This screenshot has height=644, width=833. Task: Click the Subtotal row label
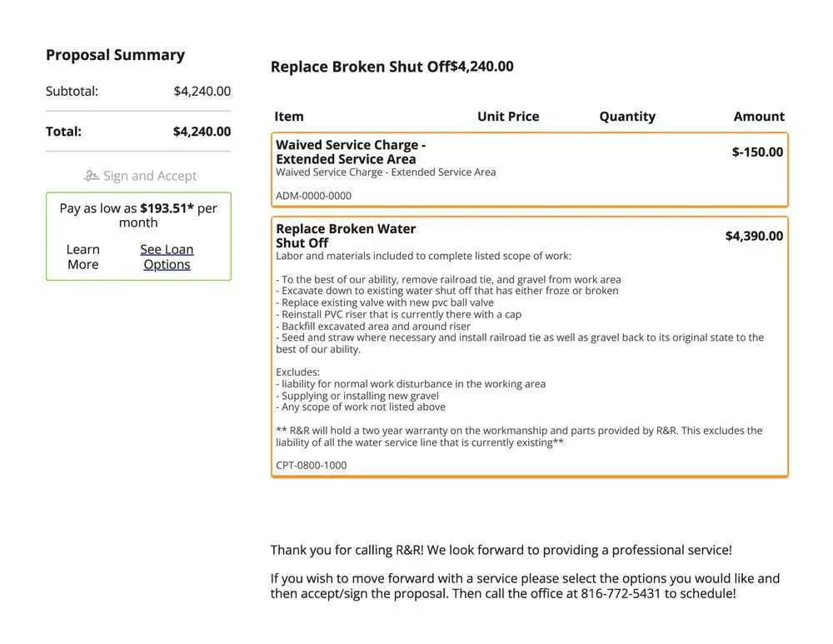[x=72, y=91]
